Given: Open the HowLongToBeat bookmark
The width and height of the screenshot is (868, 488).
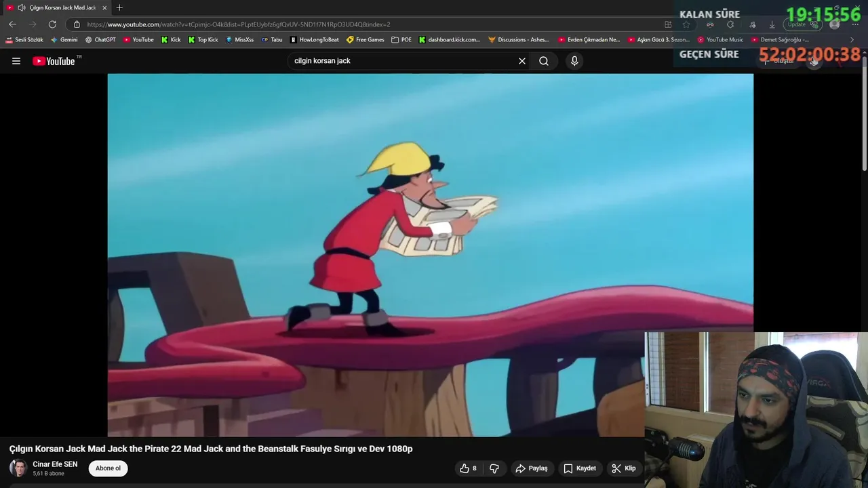Looking at the screenshot, I should (x=314, y=40).
